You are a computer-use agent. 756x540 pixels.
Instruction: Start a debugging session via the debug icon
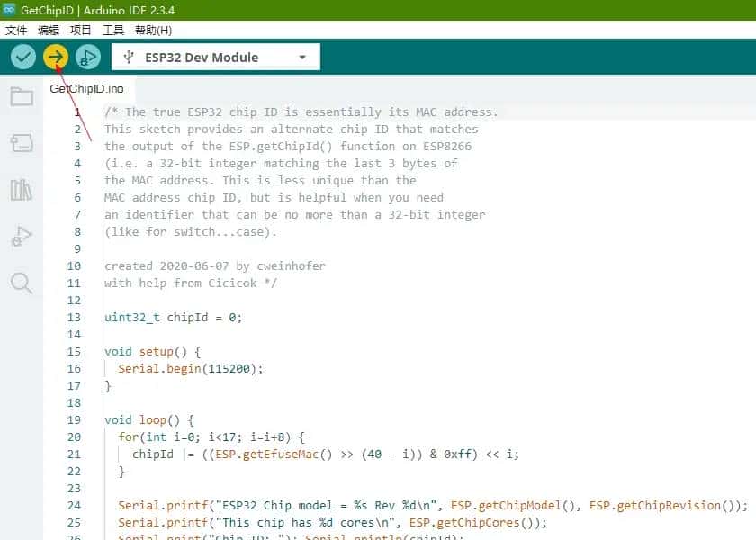(x=88, y=56)
